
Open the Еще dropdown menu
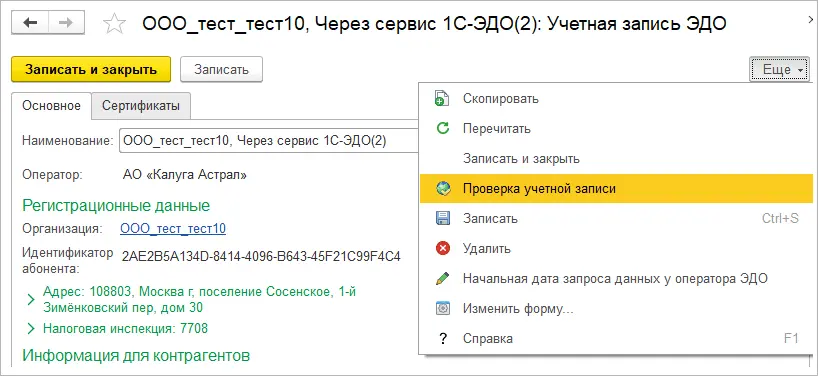(x=779, y=69)
